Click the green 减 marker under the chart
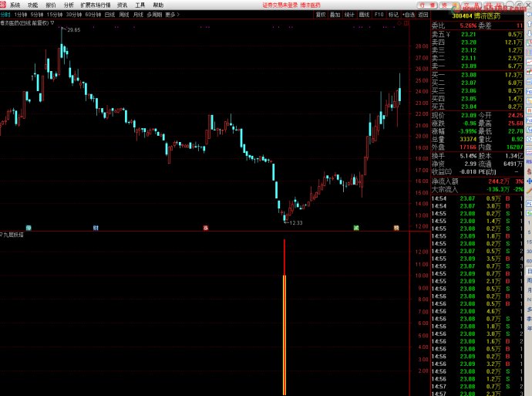Screen dimensions: 532x396 [356, 228]
